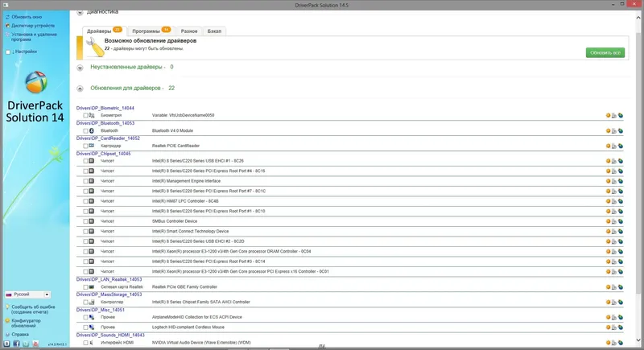The image size is (644, 350).
Task: Click document icon in HM87 LPC Controller row
Action: click(614, 201)
